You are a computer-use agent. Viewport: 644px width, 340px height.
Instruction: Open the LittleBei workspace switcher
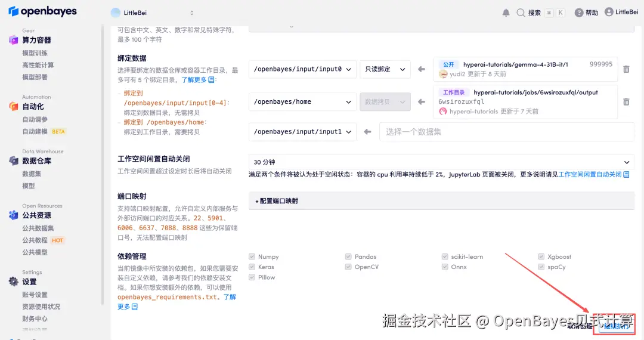tap(153, 13)
